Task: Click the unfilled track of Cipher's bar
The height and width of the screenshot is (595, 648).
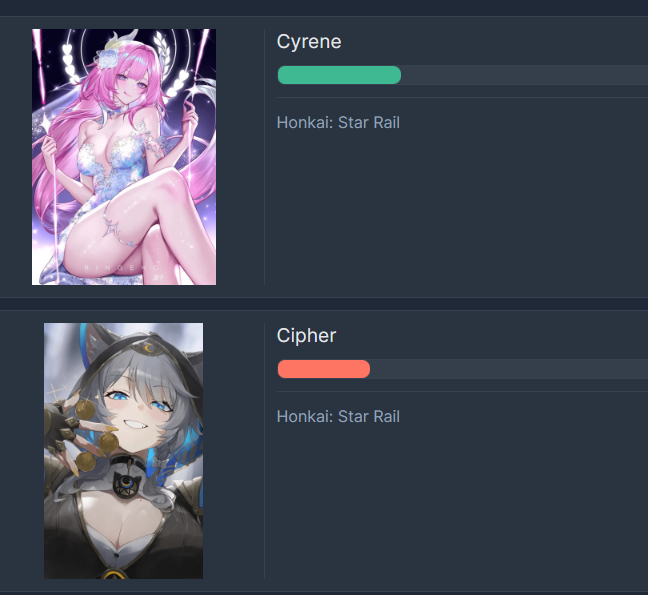Action: [509, 369]
